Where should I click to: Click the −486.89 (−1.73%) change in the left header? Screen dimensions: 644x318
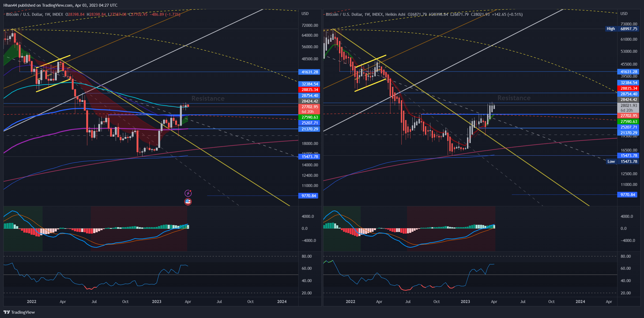pos(165,14)
